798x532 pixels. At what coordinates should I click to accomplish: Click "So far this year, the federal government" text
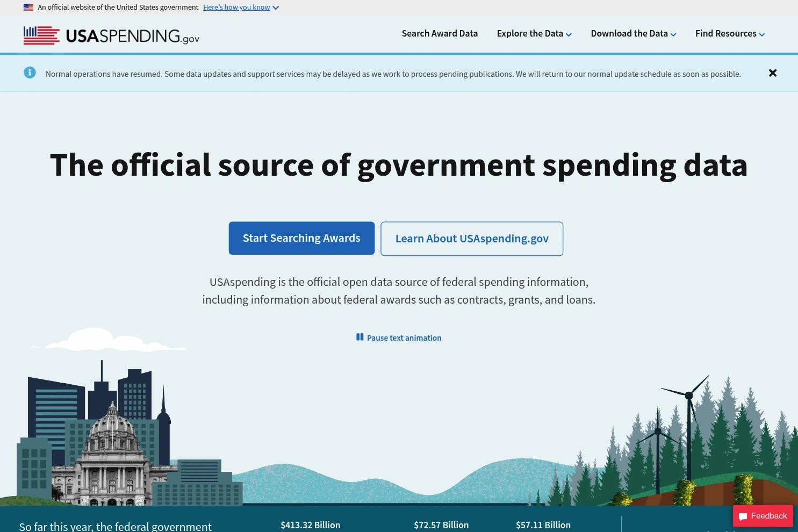coord(116,526)
